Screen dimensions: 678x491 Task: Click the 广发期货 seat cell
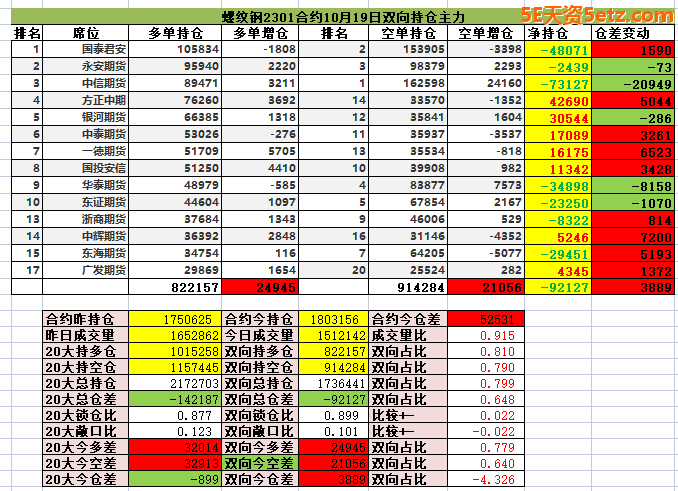click(x=86, y=270)
